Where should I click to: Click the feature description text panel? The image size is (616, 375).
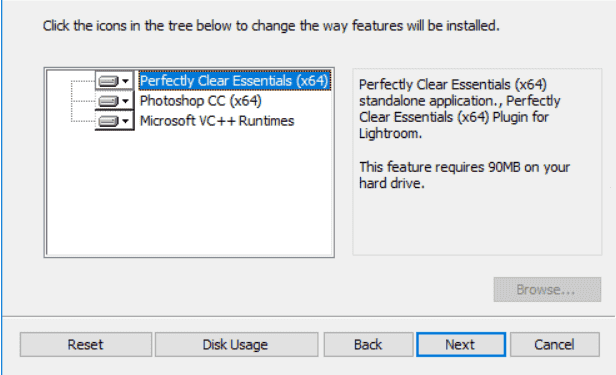click(x=477, y=162)
